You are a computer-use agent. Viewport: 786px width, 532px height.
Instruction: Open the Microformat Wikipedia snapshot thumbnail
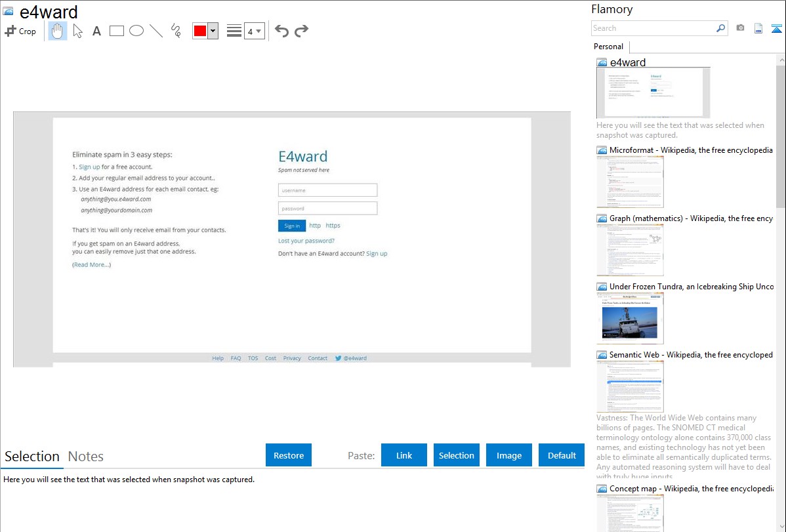(630, 182)
